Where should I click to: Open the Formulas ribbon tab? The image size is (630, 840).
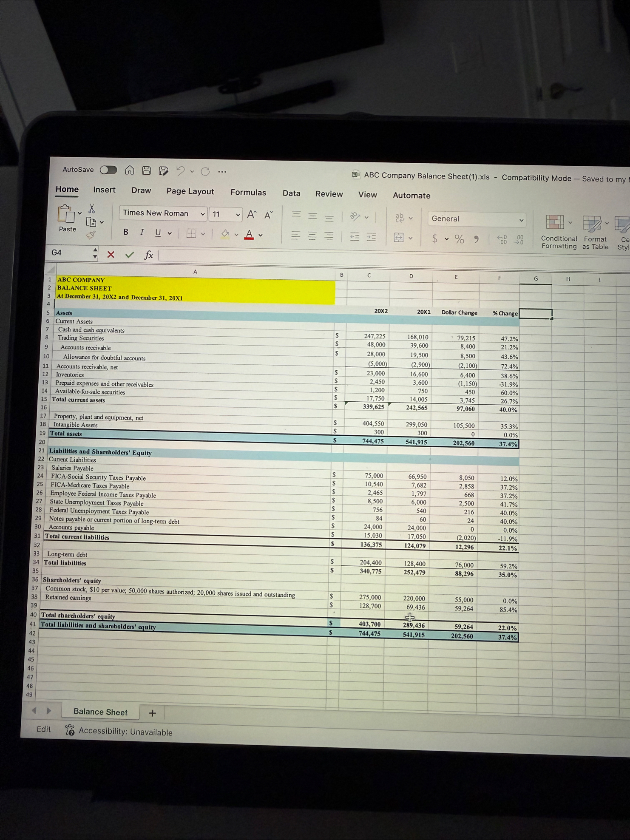[248, 193]
